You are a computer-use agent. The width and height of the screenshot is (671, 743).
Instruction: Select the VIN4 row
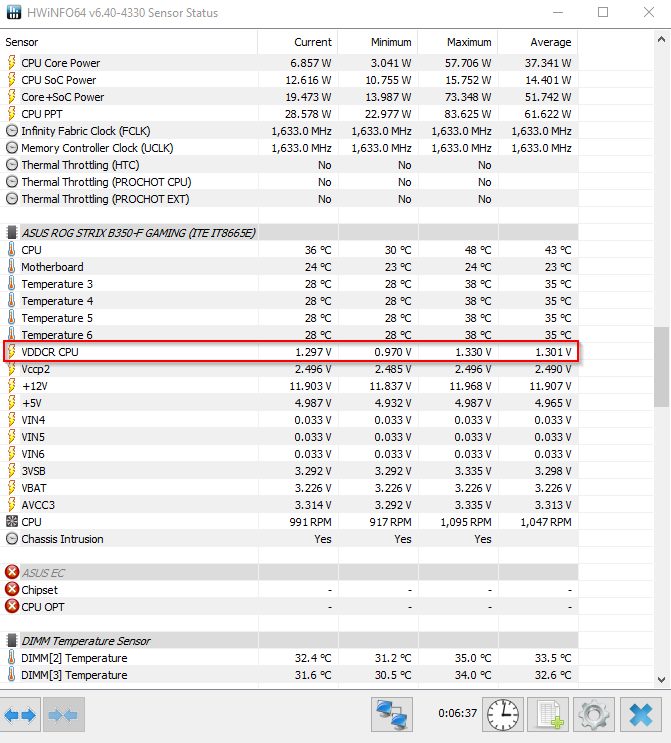tap(289, 420)
